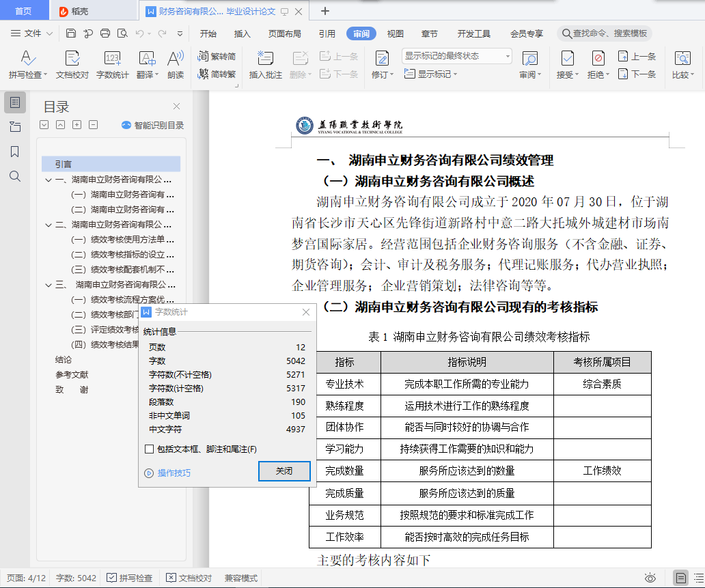
Task: Click the Save icon in quick access toolbar
Action: coord(70,33)
